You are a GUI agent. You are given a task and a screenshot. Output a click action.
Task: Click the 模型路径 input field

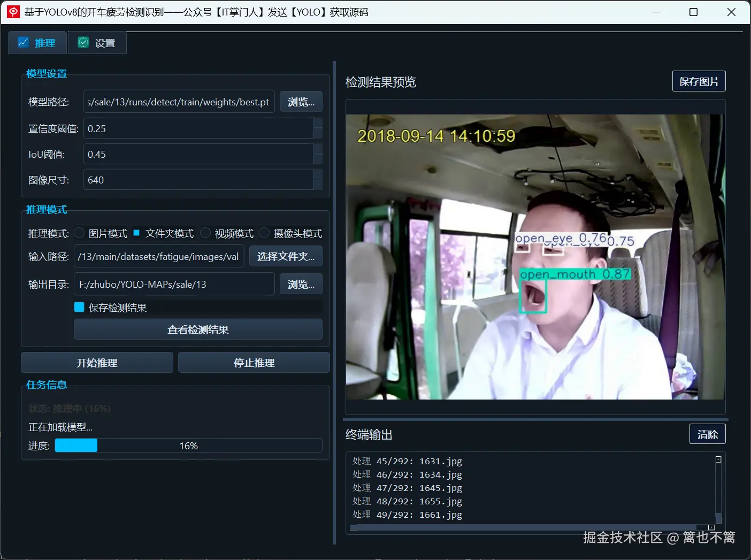[179, 102]
